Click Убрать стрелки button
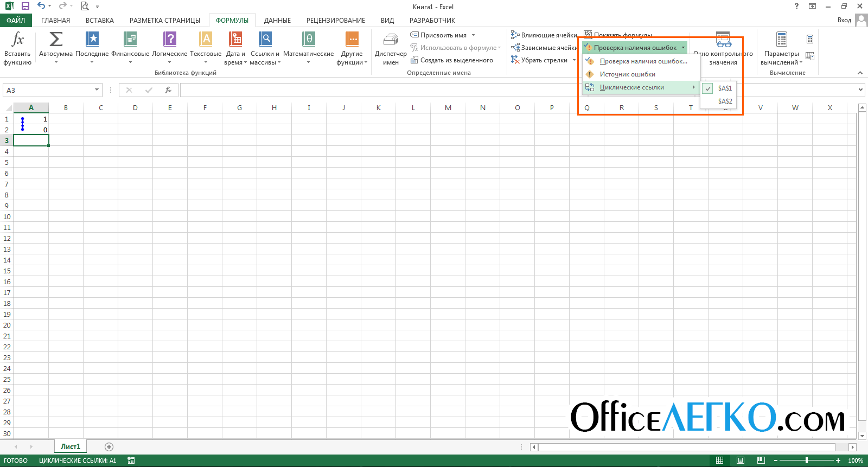868x467 pixels. point(544,60)
